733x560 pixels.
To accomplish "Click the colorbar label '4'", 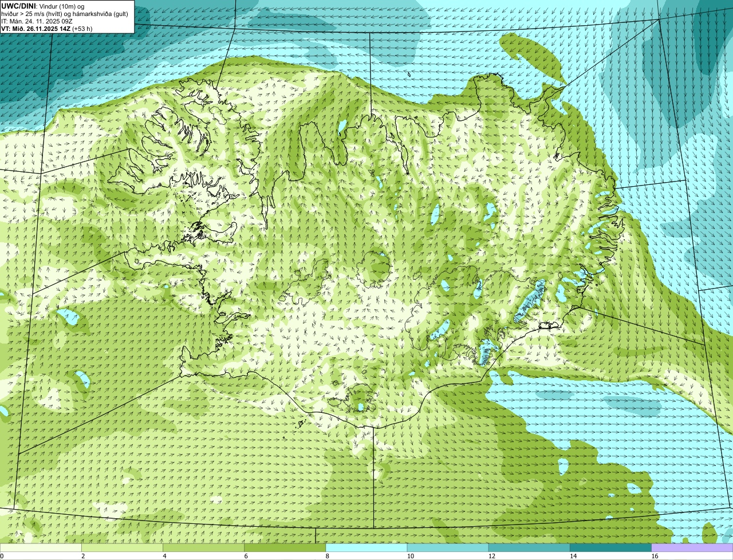I will pyautogui.click(x=164, y=556).
